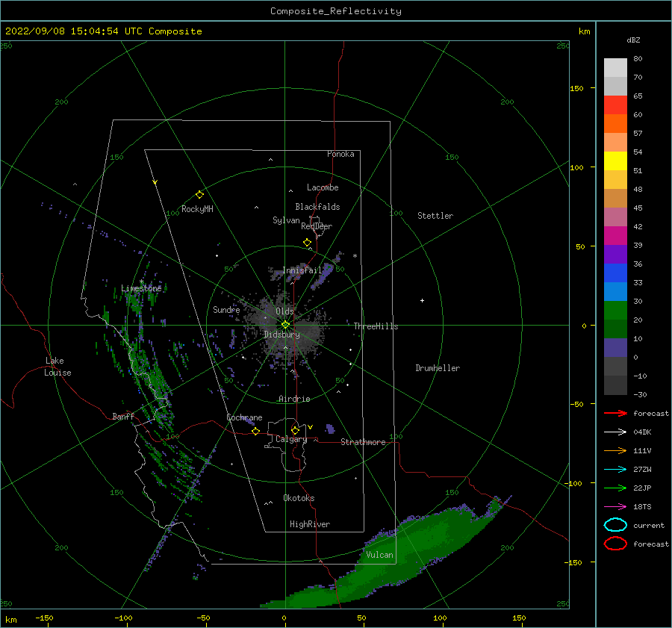Viewport: 672px width, 628px height.
Task: Select the white 04DK arrow icon
Action: click(615, 432)
